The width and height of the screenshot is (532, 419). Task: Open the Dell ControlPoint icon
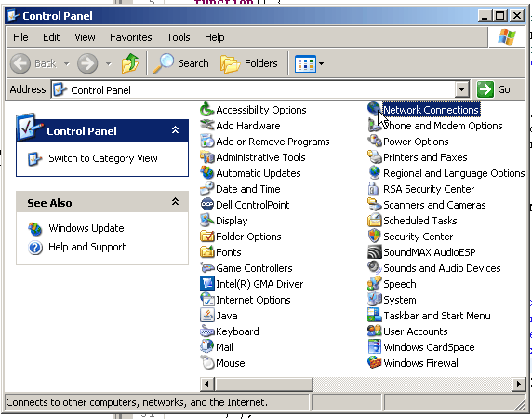(x=206, y=205)
